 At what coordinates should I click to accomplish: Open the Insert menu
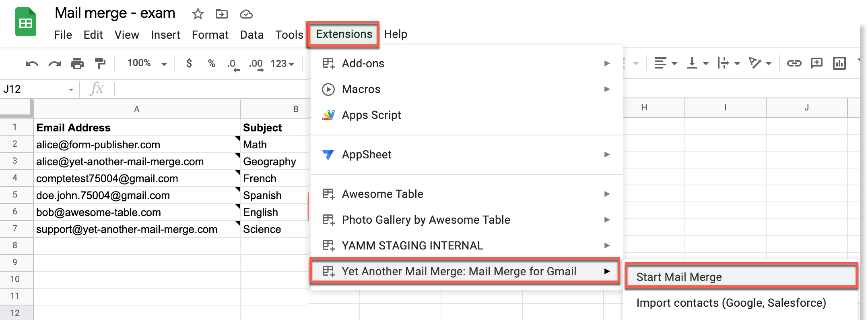pos(165,35)
